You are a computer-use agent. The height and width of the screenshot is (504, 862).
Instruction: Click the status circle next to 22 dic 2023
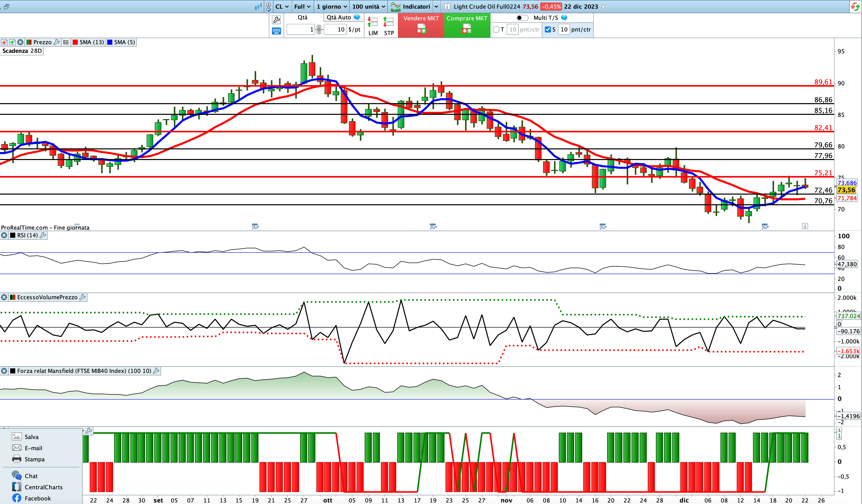coord(603,7)
